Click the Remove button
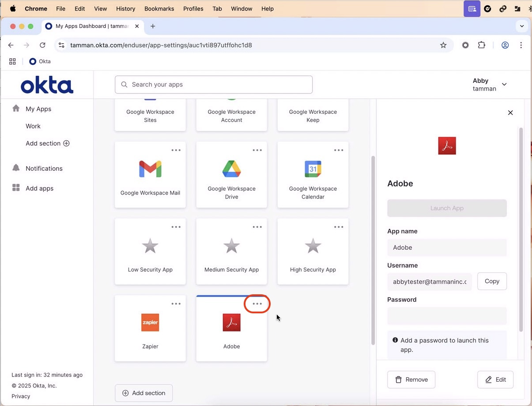The image size is (532, 406). tap(411, 380)
